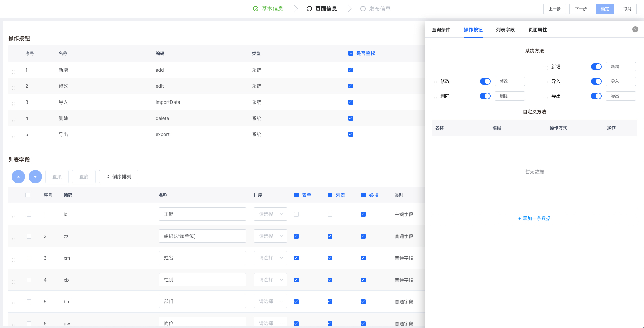
Task: Click the 页面信息 step circle icon
Action: click(309, 9)
